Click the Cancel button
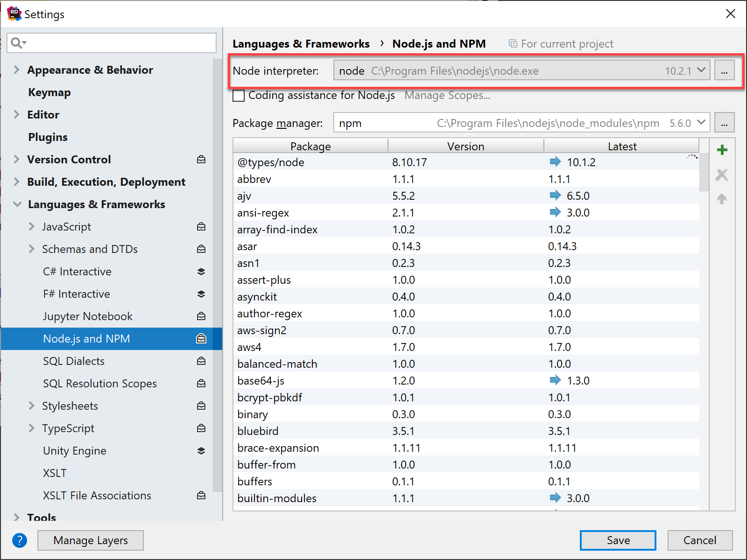Screen dimensions: 747x560 click(x=700, y=540)
